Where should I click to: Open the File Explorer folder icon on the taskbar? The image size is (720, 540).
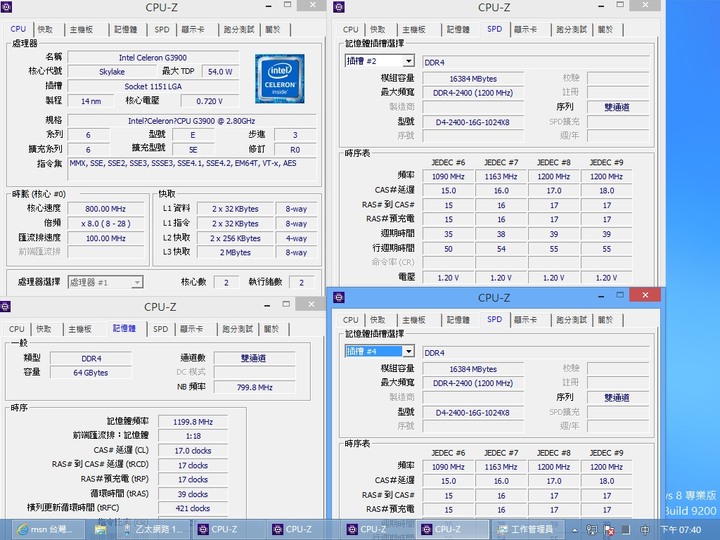(x=100, y=529)
